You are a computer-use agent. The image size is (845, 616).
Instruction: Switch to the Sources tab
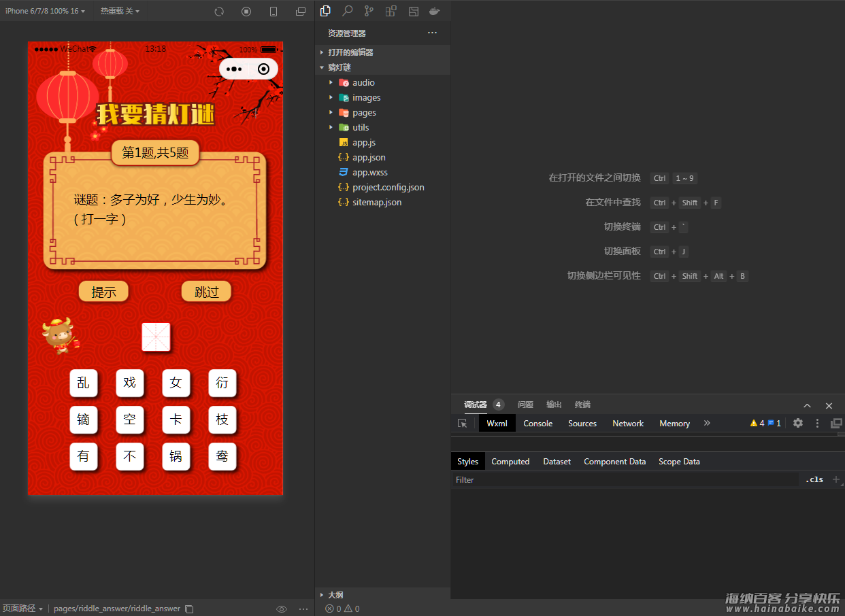(x=582, y=423)
